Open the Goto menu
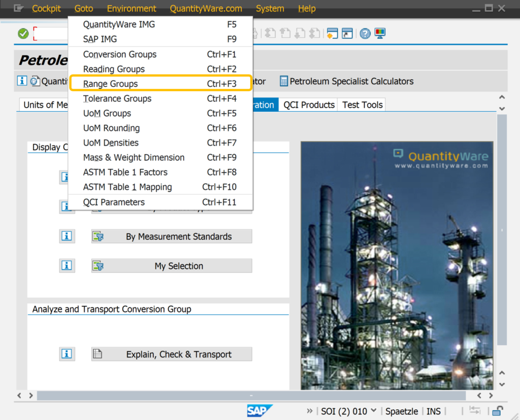520x420 pixels. 84,9
